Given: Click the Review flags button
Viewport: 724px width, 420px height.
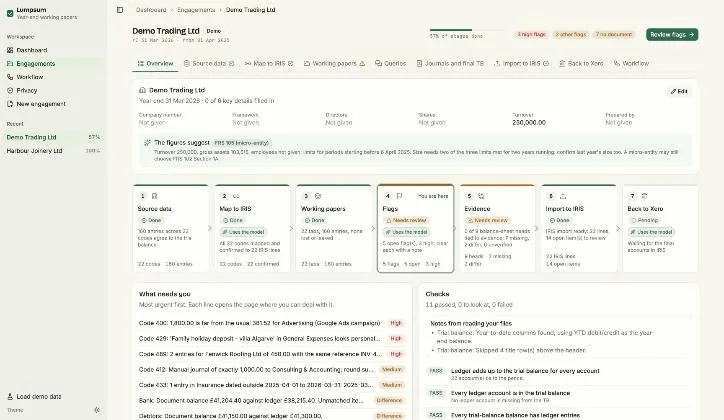Looking at the screenshot, I should tap(672, 35).
